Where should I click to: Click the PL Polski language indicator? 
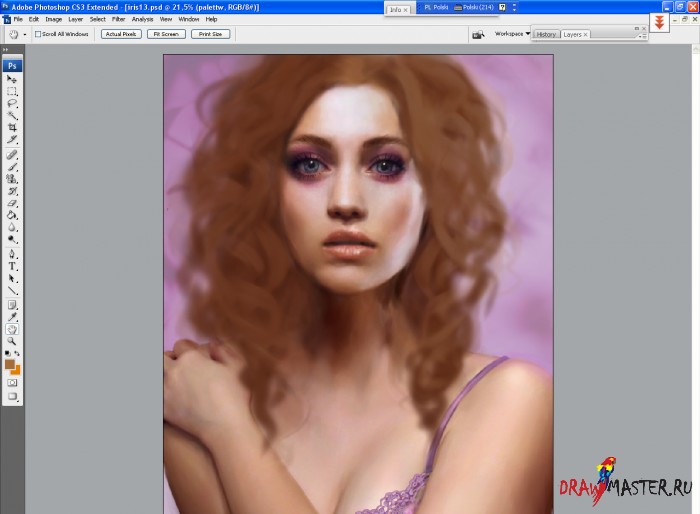[x=436, y=7]
